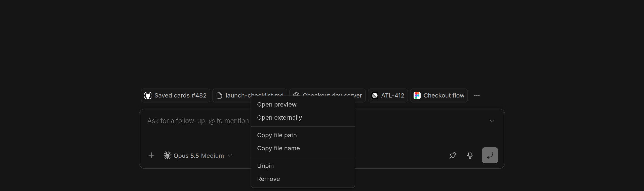
Task: Show more pinned items via ellipsis
Action: tap(477, 95)
